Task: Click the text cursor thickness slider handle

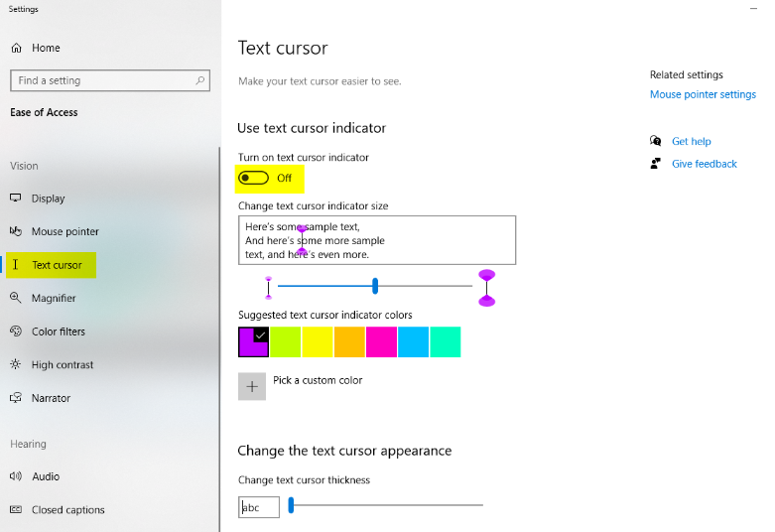Action: click(291, 505)
